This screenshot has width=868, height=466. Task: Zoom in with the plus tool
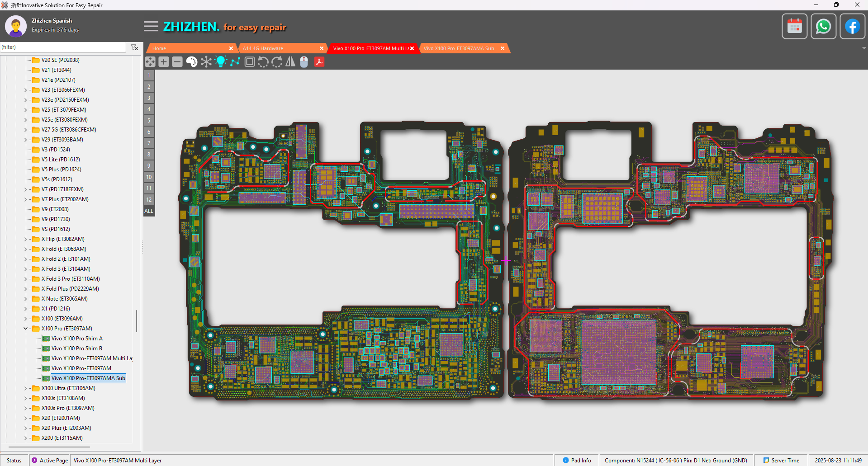click(x=164, y=62)
